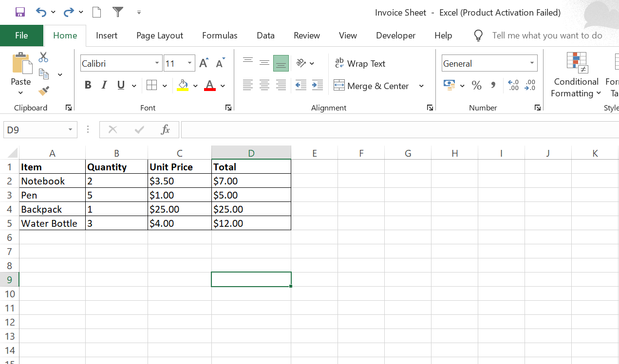Viewport: 619px width, 364px height.
Task: Select column D header
Action: [251, 153]
